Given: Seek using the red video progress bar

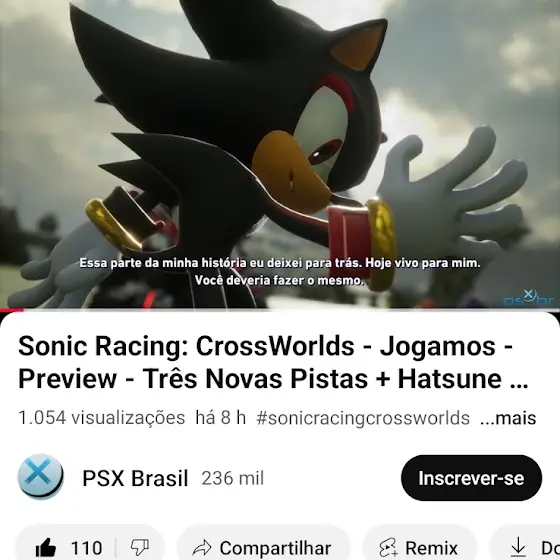Looking at the screenshot, I should 280,310.
